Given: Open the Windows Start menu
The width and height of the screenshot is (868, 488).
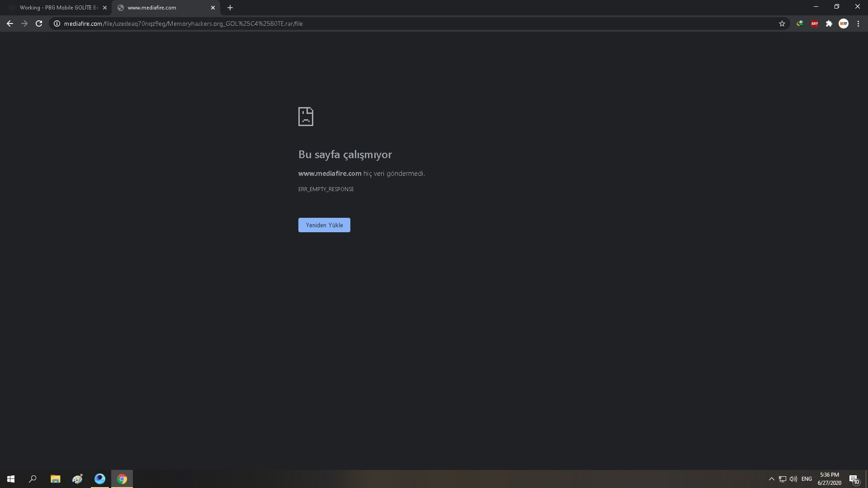Looking at the screenshot, I should point(11,479).
